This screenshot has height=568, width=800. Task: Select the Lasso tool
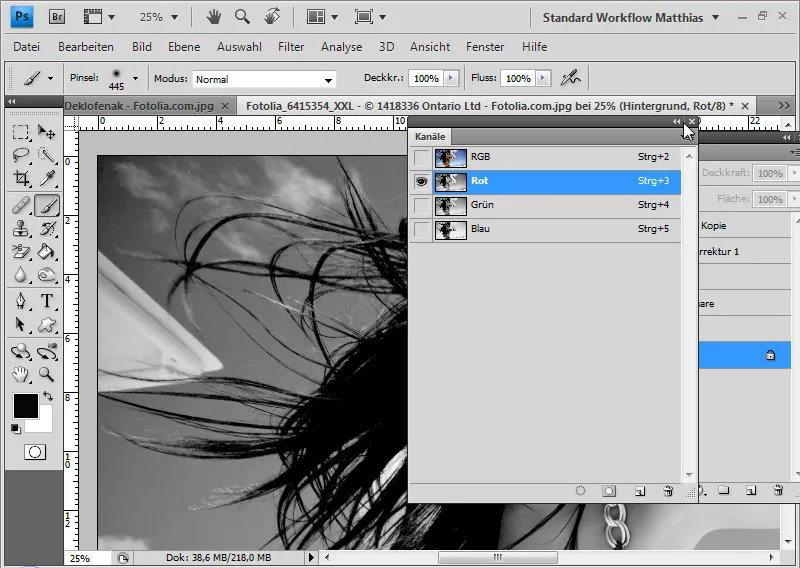[x=20, y=155]
